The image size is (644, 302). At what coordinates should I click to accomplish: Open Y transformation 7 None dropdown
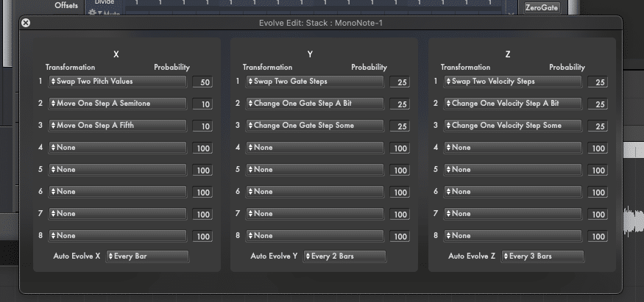click(x=315, y=214)
